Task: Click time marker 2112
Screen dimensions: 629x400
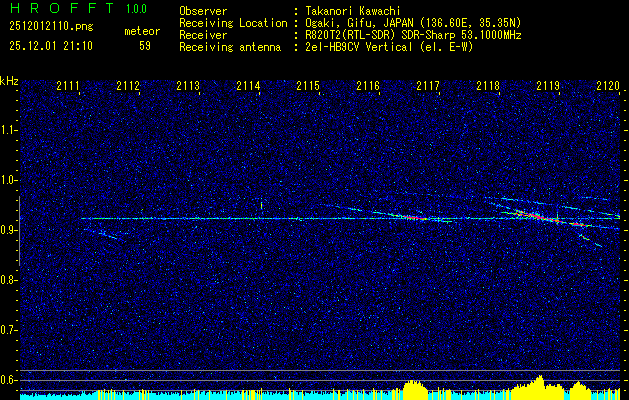Action: (x=128, y=85)
